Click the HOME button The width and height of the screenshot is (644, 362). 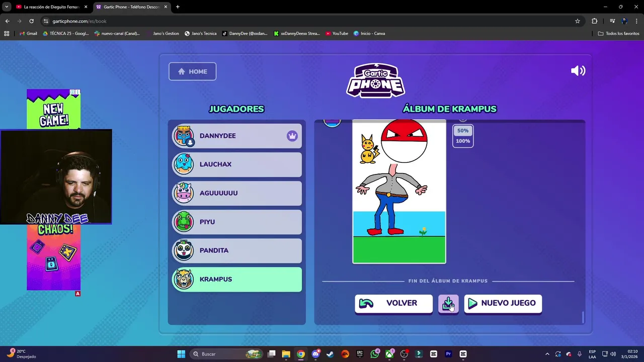click(192, 71)
